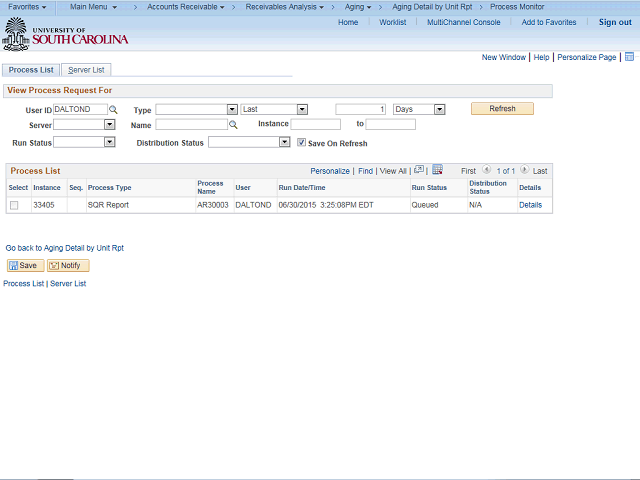Switch to the Server List tab
Screen dimensions: 640x480
[86, 70]
